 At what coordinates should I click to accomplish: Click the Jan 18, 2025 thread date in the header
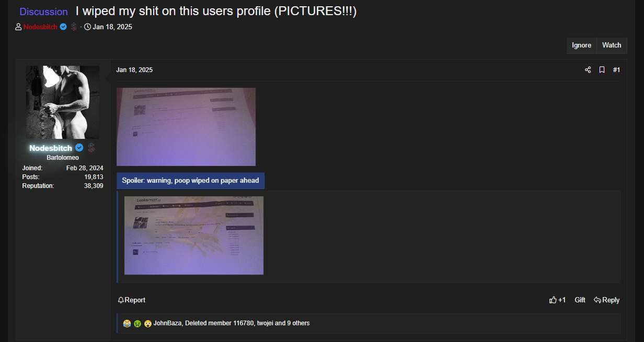coord(112,27)
